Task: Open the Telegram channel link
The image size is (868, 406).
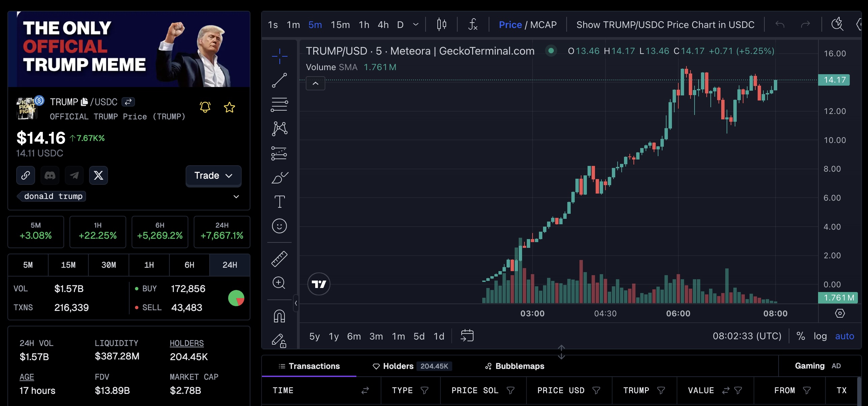Action: (74, 175)
